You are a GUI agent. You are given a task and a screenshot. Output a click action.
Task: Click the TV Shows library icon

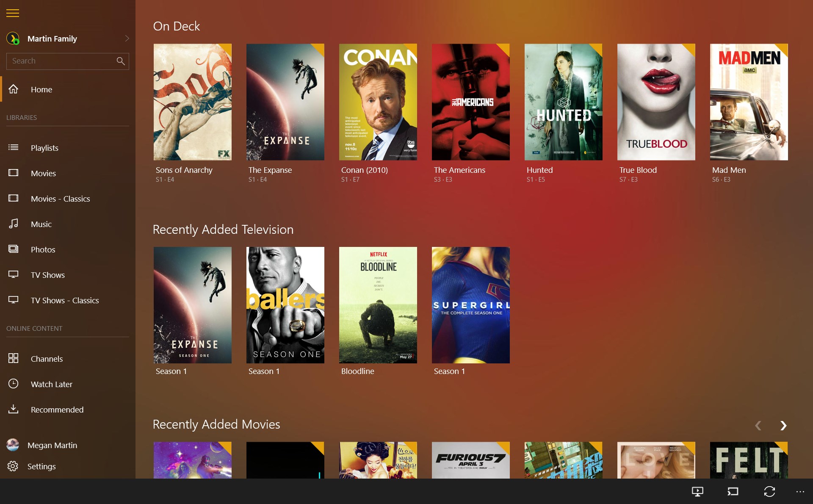click(14, 274)
